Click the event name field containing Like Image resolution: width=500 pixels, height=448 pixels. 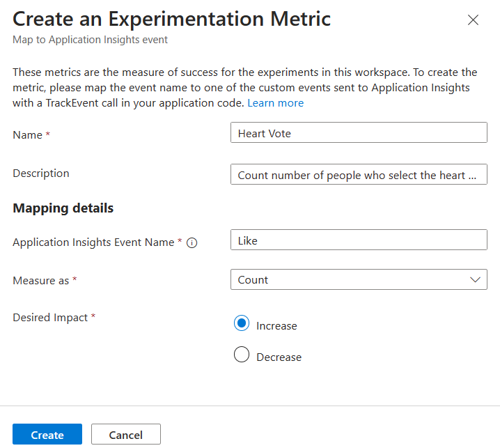coord(359,240)
